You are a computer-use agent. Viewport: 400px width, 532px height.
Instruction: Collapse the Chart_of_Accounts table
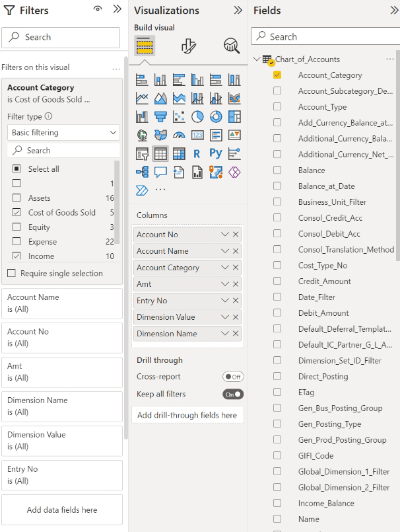pyautogui.click(x=257, y=59)
